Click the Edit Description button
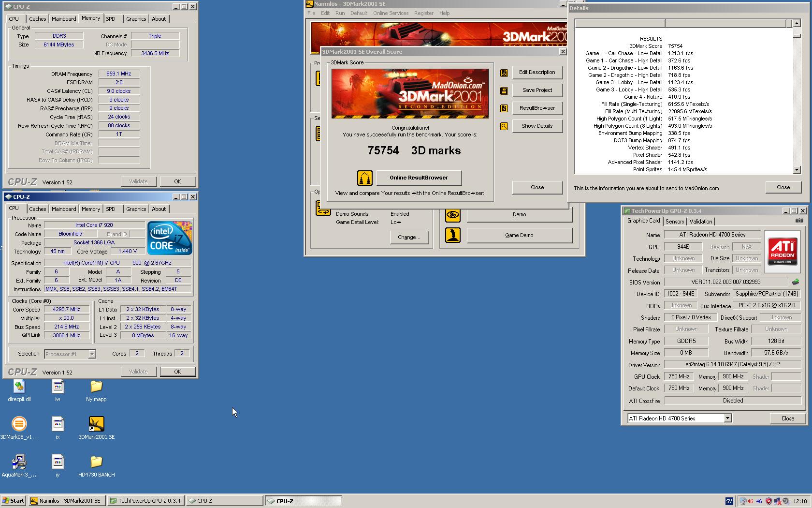812x508 pixels. pos(537,73)
